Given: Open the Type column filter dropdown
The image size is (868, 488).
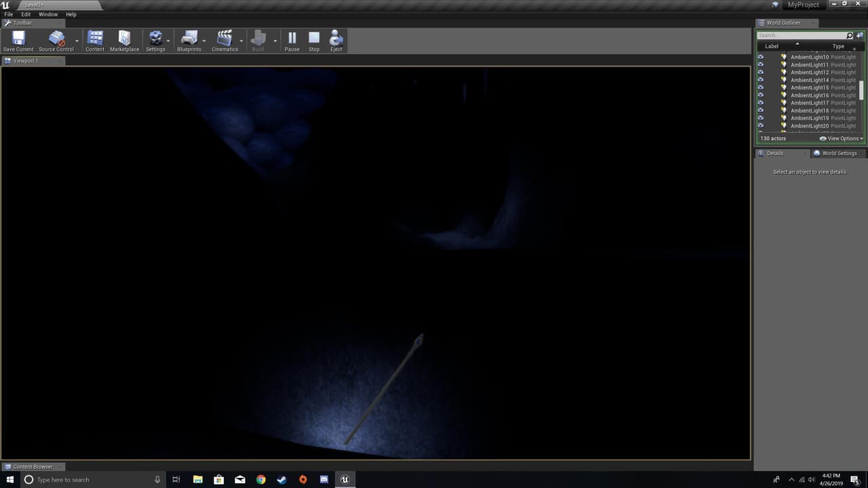Looking at the screenshot, I should click(x=854, y=49).
